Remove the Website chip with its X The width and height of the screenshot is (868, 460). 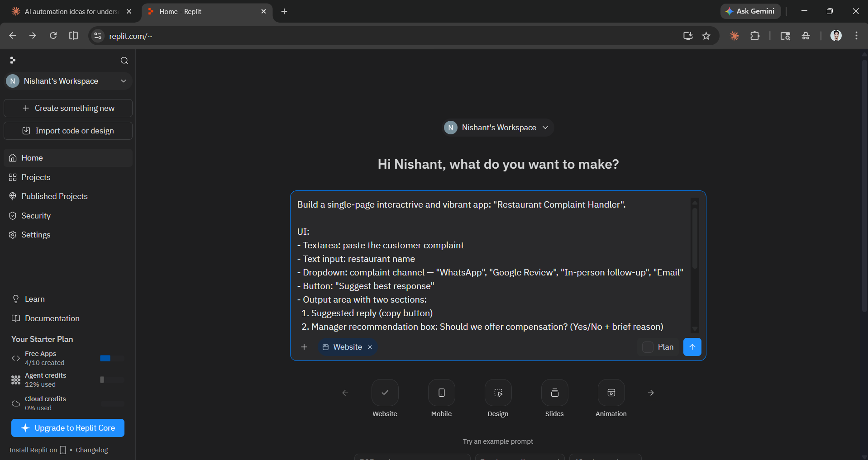(x=370, y=347)
